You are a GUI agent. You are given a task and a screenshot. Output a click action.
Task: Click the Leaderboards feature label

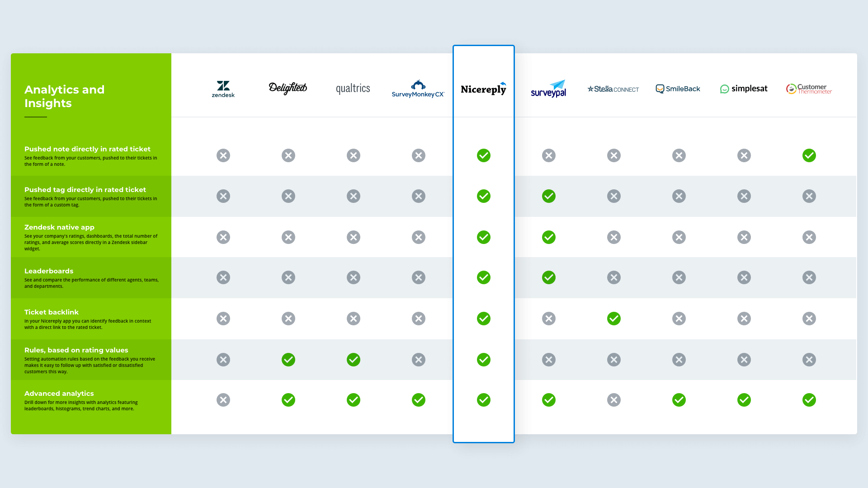point(49,271)
